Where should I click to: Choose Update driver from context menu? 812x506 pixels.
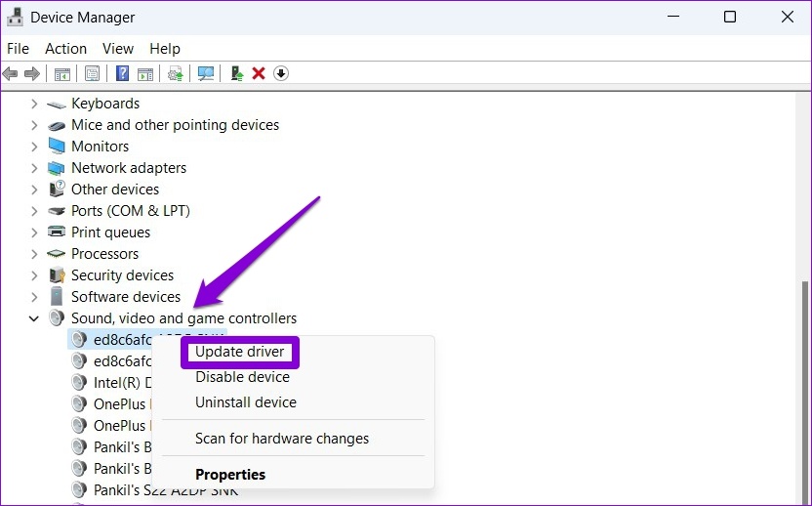coord(240,352)
